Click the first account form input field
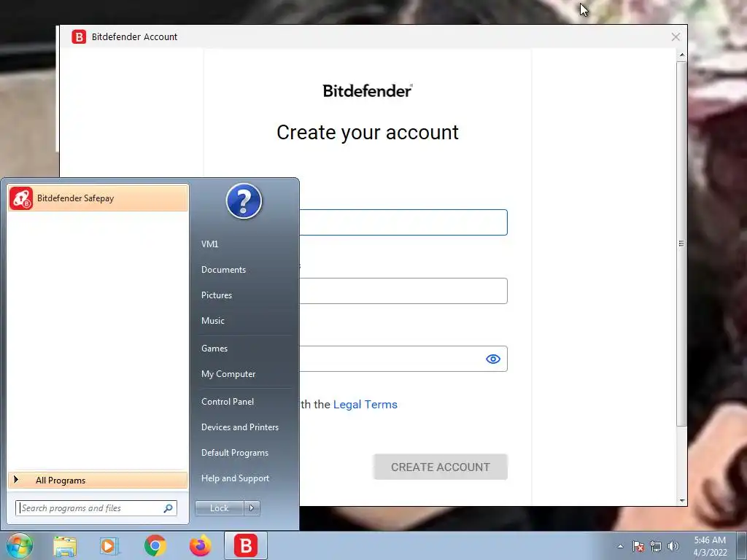Screen dimensions: 747x560 pos(403,222)
